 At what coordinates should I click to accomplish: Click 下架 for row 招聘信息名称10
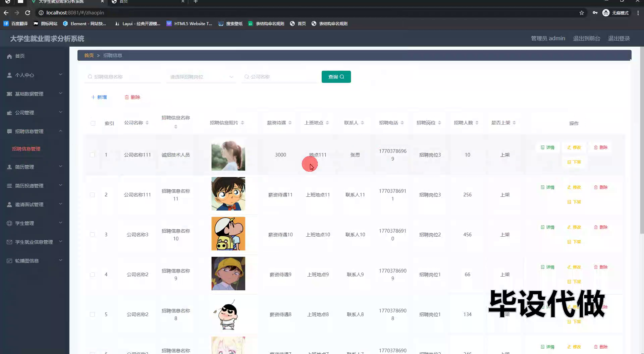574,242
